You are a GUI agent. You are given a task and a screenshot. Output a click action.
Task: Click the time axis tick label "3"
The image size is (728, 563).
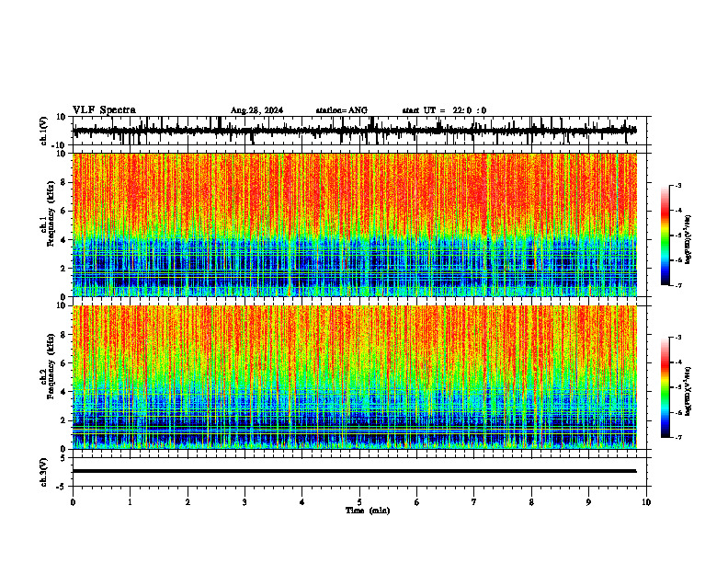[245, 502]
